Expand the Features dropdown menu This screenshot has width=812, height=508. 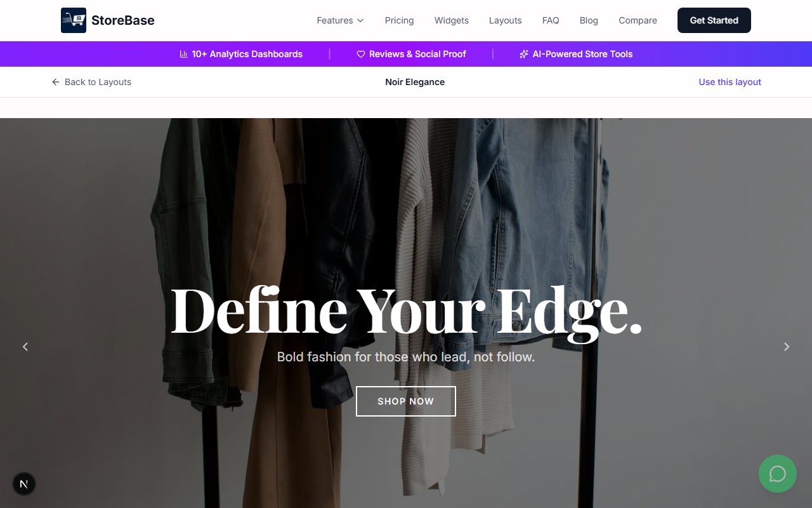[x=341, y=20]
